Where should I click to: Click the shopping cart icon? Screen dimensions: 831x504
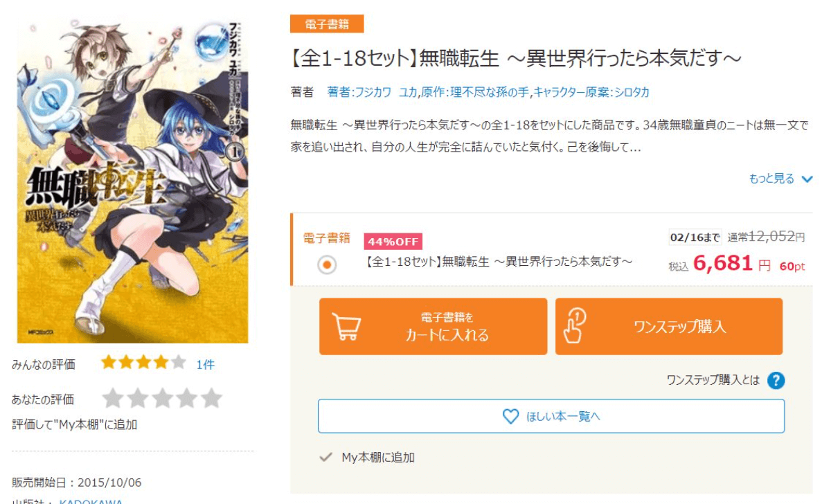347,327
